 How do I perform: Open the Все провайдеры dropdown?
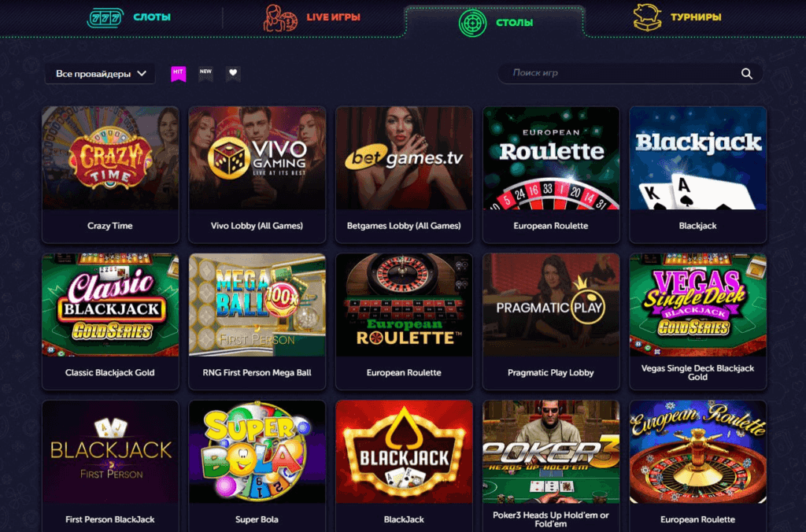point(100,74)
